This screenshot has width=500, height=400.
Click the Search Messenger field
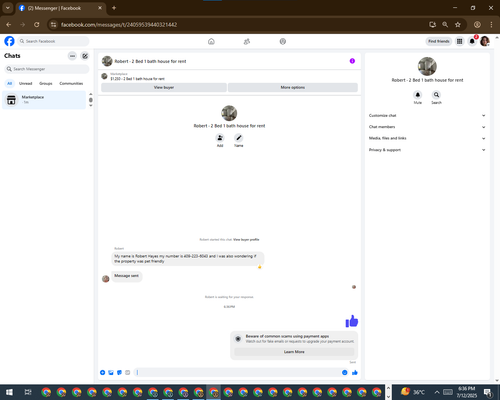coord(47,69)
